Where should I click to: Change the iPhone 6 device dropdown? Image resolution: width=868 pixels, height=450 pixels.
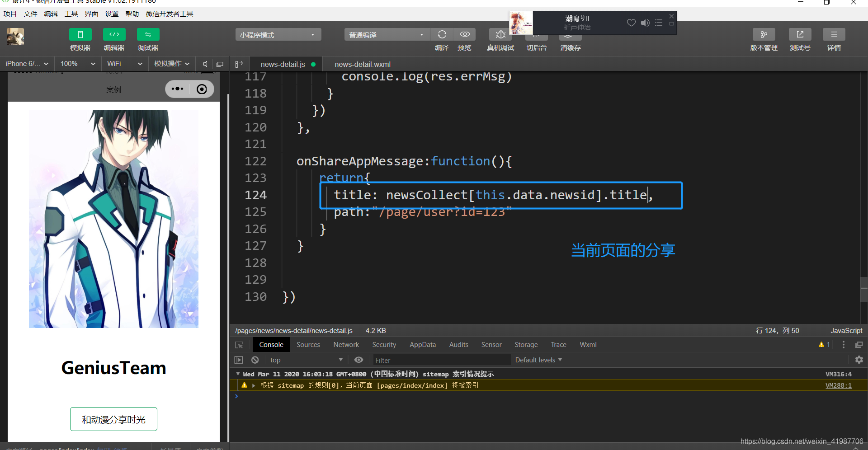point(27,64)
